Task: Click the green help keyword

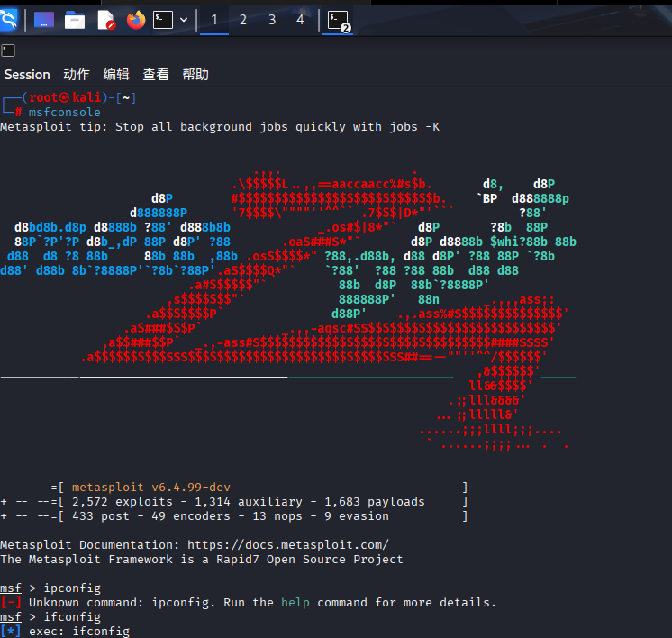Action: tap(295, 603)
